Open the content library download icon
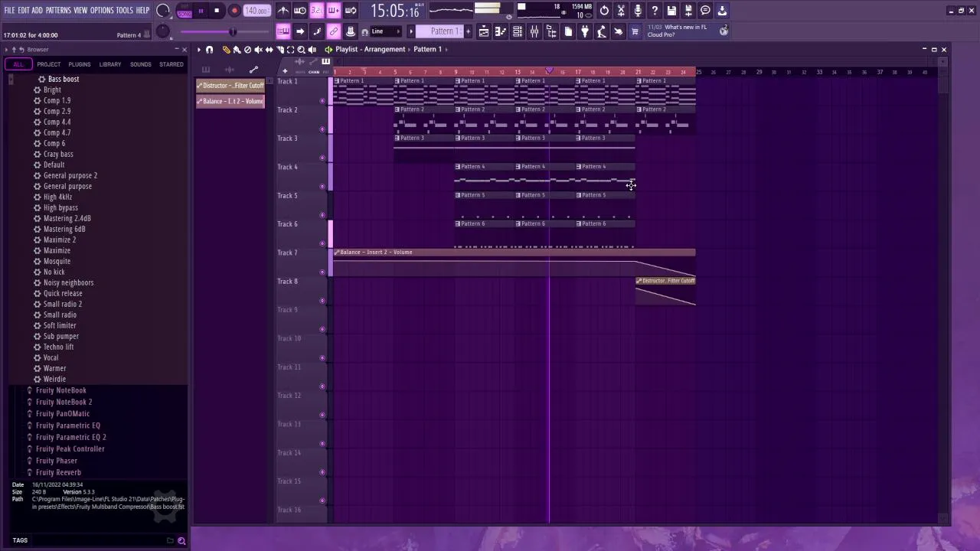Screen dimensions: 980x551 (x=722, y=11)
